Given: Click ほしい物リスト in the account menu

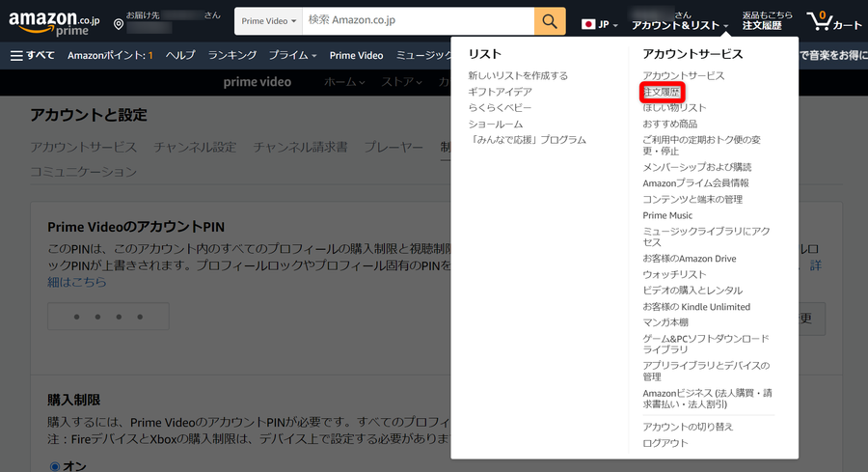Looking at the screenshot, I should click(x=674, y=107).
